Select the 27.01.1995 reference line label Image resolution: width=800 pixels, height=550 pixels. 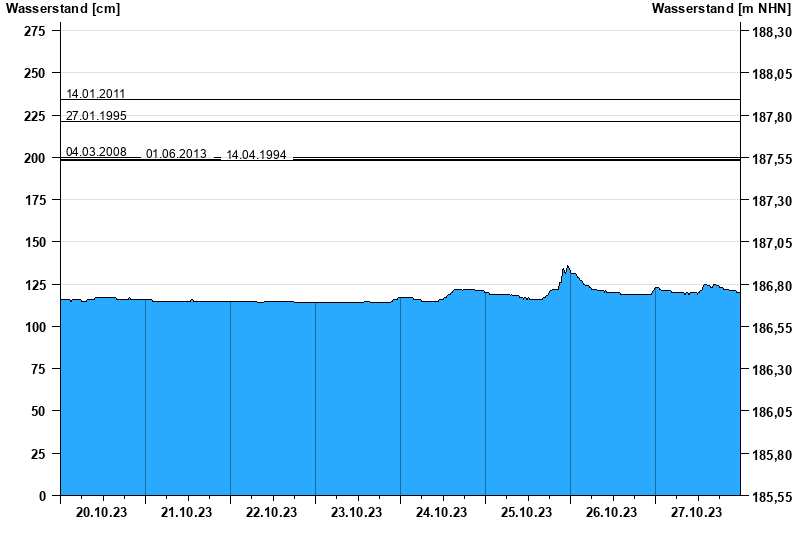click(x=95, y=115)
